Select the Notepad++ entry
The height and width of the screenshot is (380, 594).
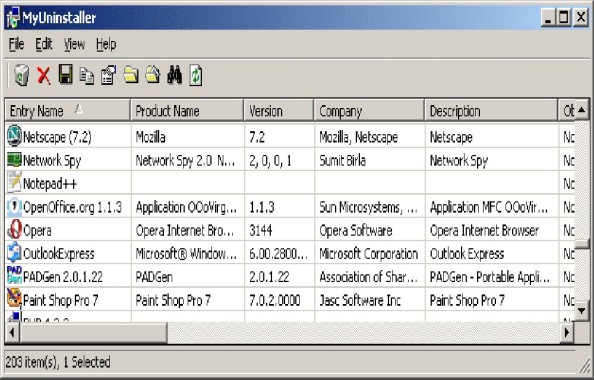tap(50, 184)
